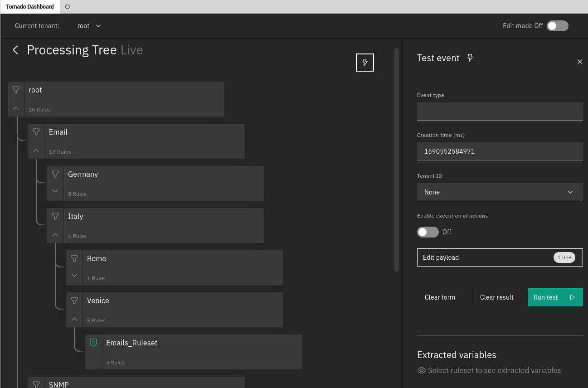Click the ruleset icon of Emails_Ruleset
The width and height of the screenshot is (588, 388).
[x=93, y=343]
